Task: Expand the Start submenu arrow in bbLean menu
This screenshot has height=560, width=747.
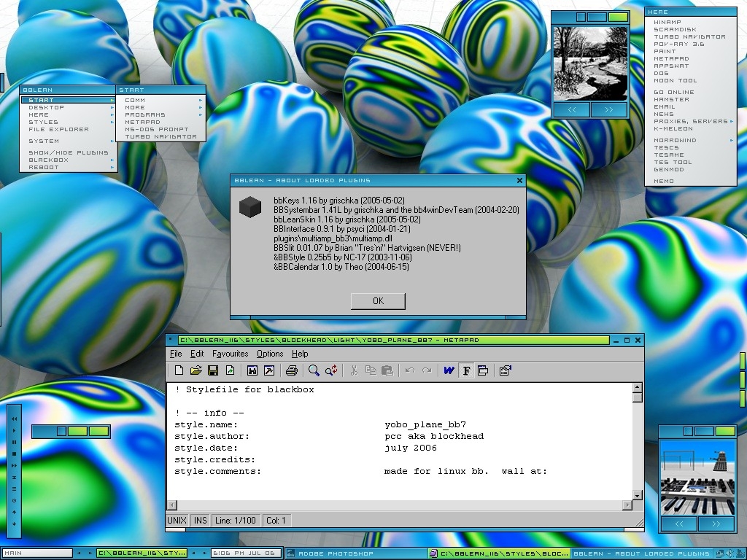Action: (112, 101)
